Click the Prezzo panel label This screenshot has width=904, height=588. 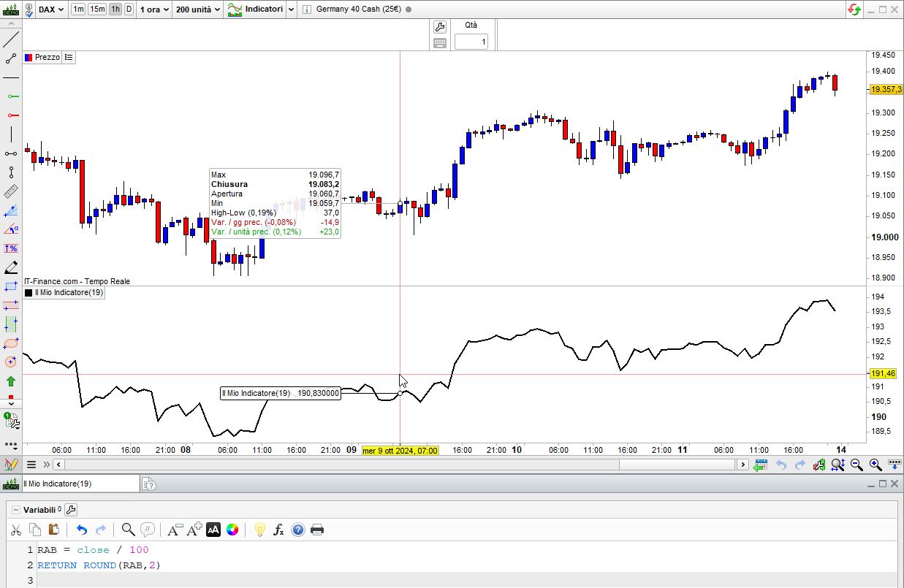47,57
